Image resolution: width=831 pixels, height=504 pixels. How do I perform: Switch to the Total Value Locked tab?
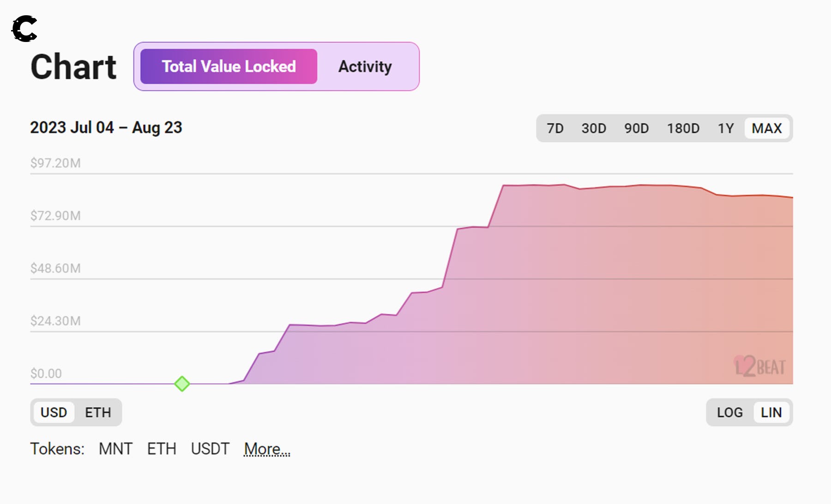point(229,66)
